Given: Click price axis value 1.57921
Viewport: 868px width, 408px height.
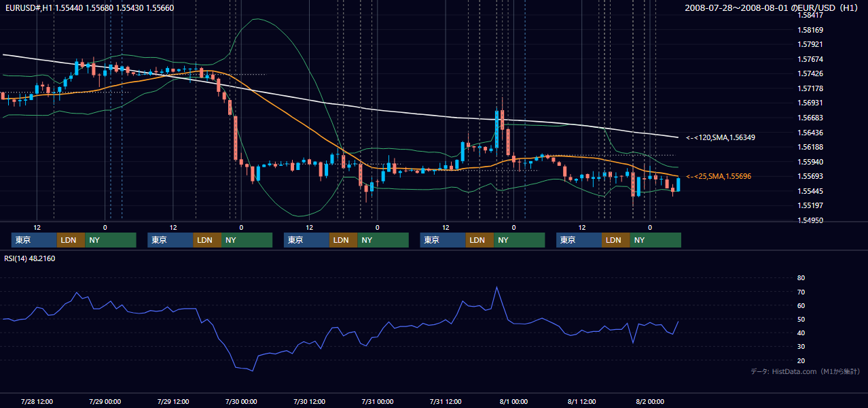Looking at the screenshot, I should click(810, 44).
